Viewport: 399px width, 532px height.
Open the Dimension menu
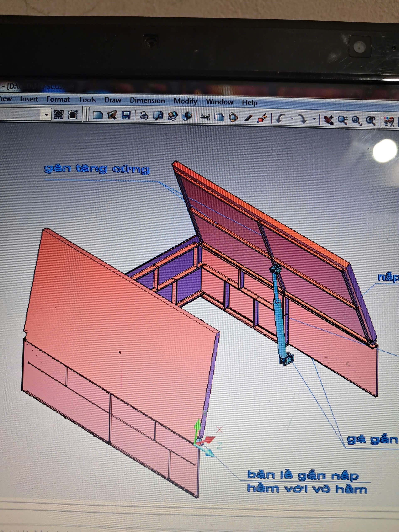pyautogui.click(x=147, y=101)
